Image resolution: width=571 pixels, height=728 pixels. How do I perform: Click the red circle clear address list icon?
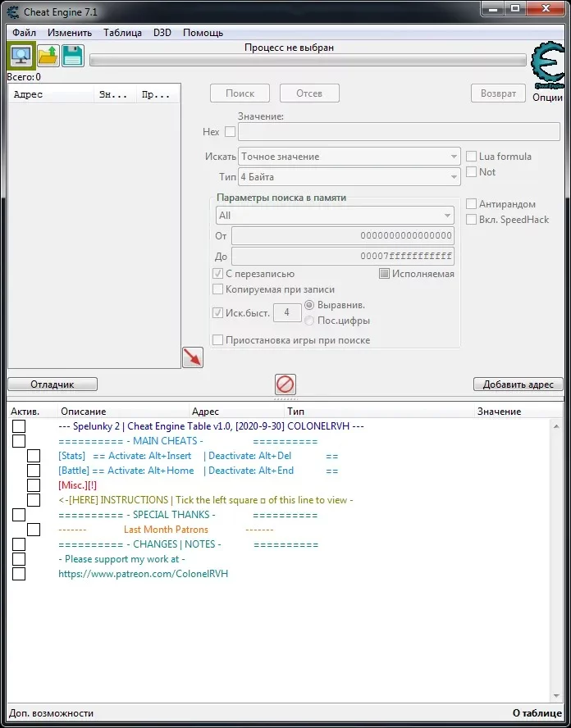click(x=285, y=384)
